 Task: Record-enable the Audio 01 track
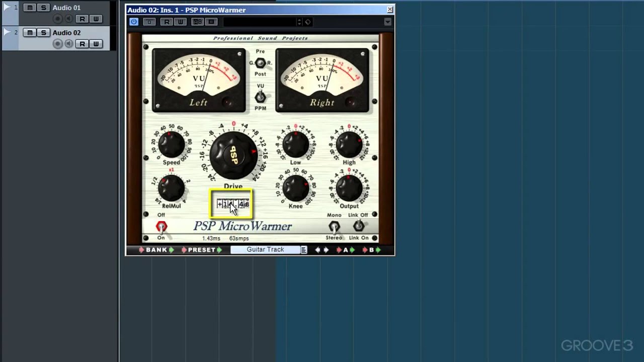[x=57, y=19]
